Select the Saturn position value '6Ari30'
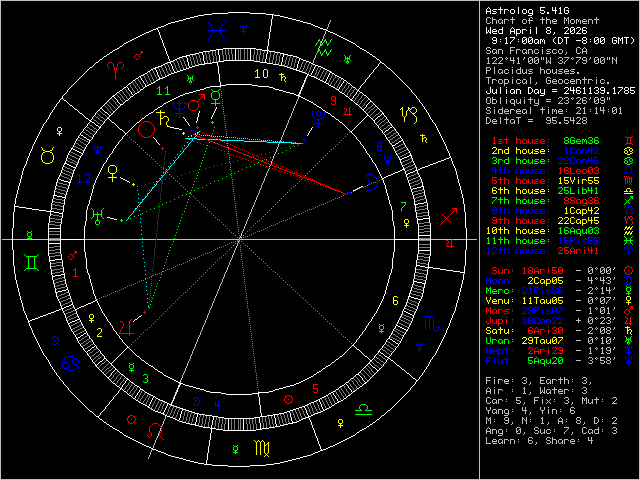 coord(545,331)
